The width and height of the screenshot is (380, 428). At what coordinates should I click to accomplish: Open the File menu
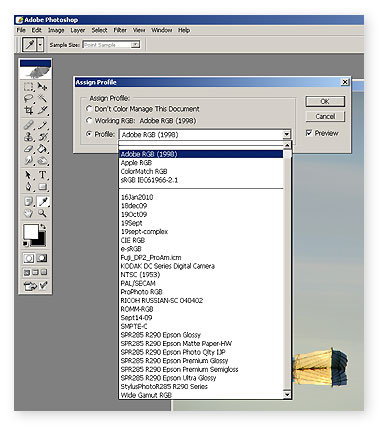(x=21, y=30)
